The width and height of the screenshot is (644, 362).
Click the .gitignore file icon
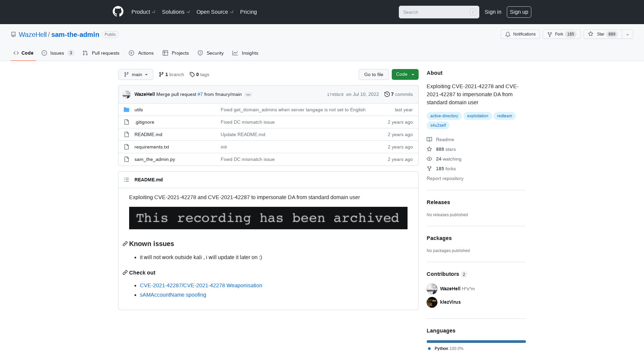point(126,122)
